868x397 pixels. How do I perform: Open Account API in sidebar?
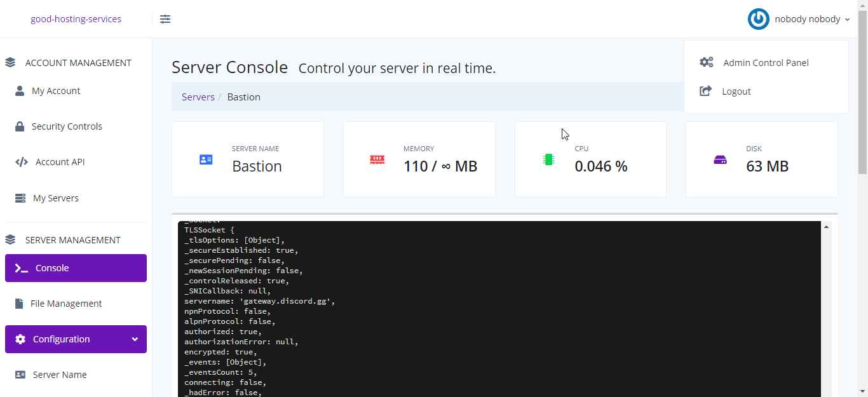[x=60, y=162]
